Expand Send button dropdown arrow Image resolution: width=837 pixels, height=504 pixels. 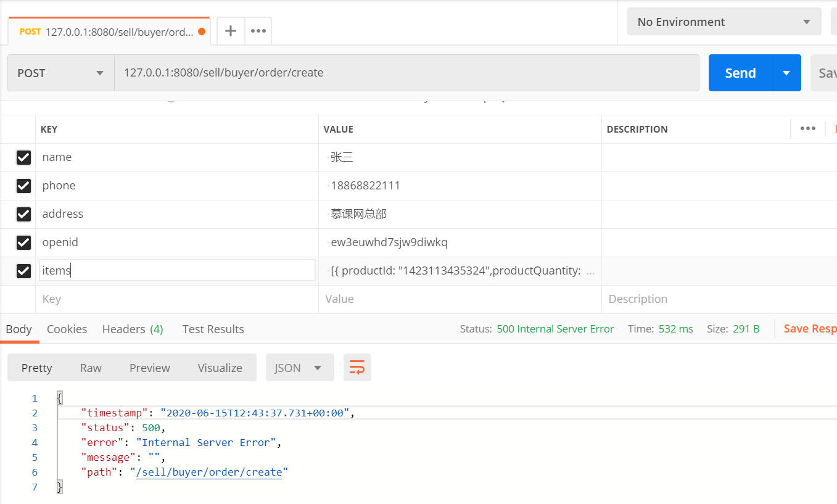click(x=786, y=73)
